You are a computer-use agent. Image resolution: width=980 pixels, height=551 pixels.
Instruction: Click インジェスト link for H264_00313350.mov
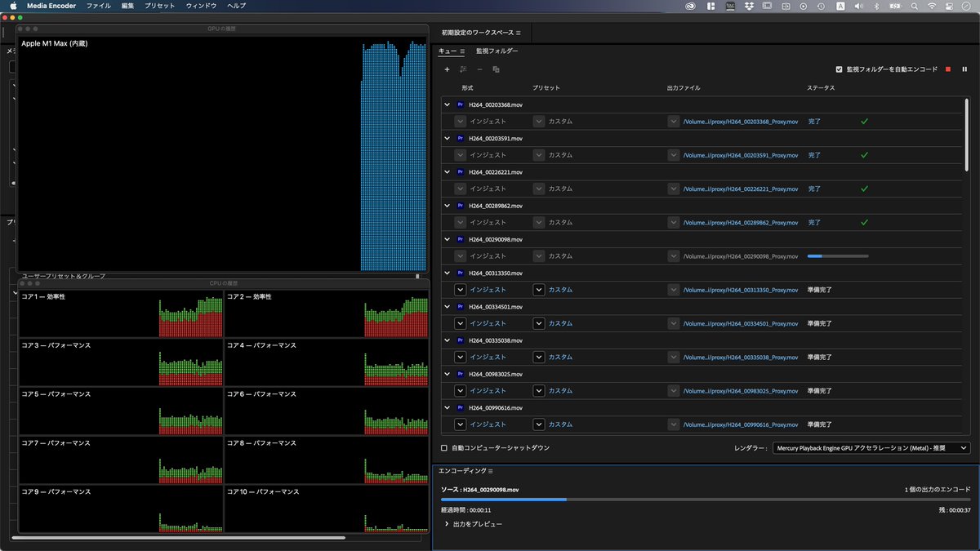tap(488, 290)
